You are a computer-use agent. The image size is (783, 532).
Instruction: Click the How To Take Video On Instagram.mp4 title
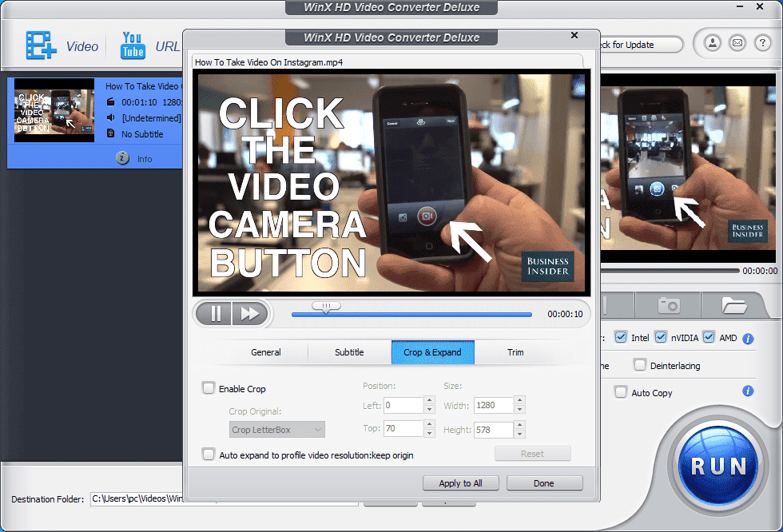click(x=268, y=62)
